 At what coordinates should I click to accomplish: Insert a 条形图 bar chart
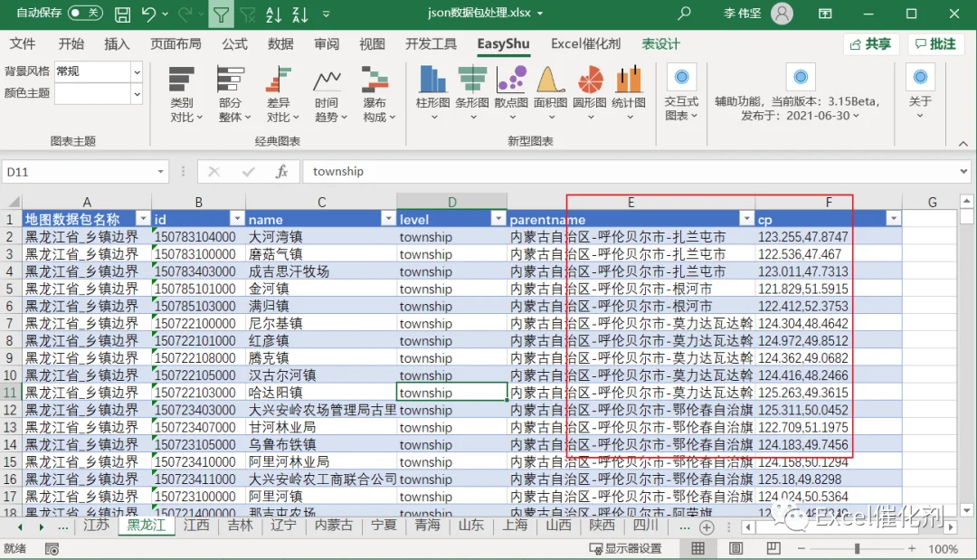click(x=472, y=93)
